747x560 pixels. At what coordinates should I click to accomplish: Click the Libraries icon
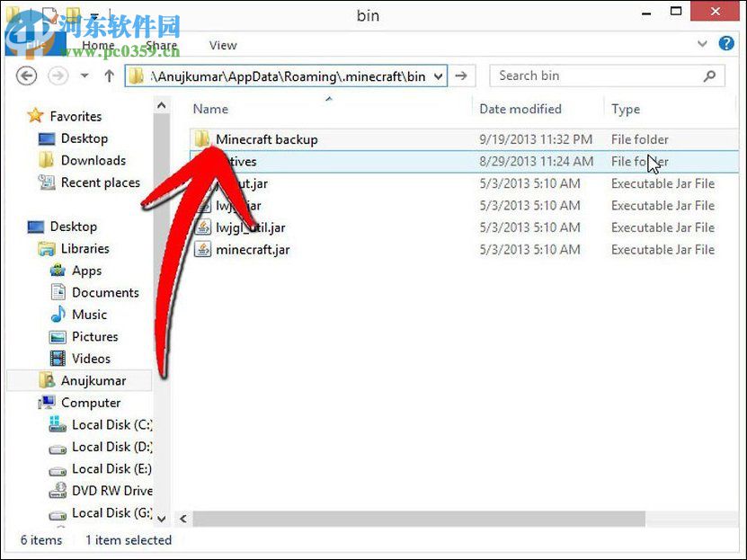46,249
